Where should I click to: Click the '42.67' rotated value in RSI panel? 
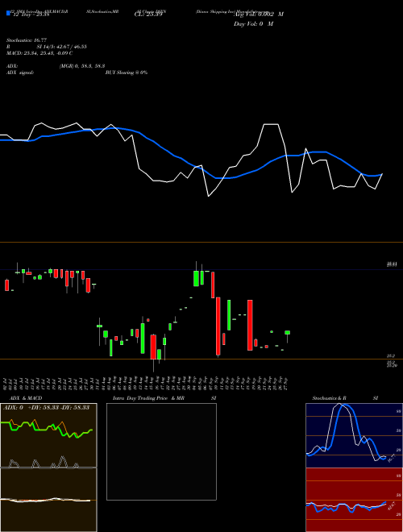[x=392, y=505]
